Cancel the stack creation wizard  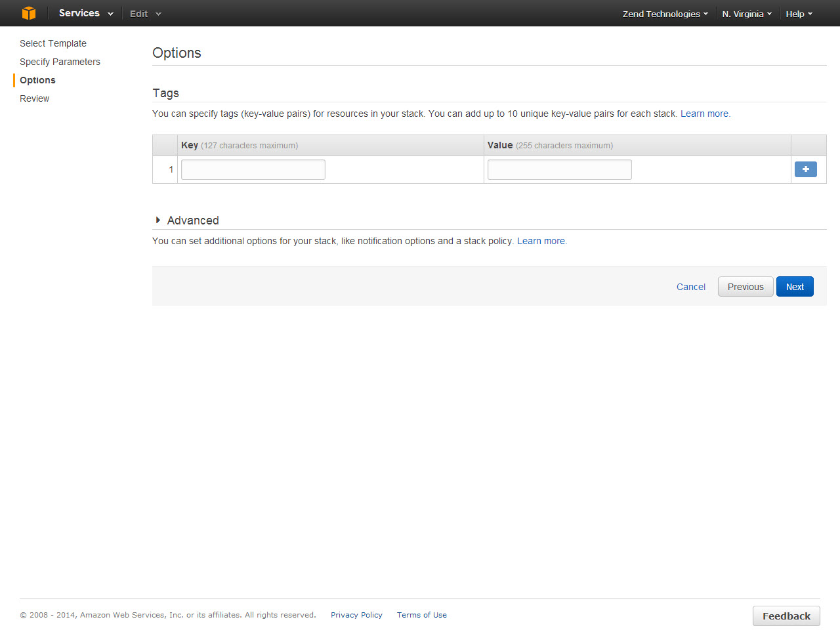(x=690, y=287)
